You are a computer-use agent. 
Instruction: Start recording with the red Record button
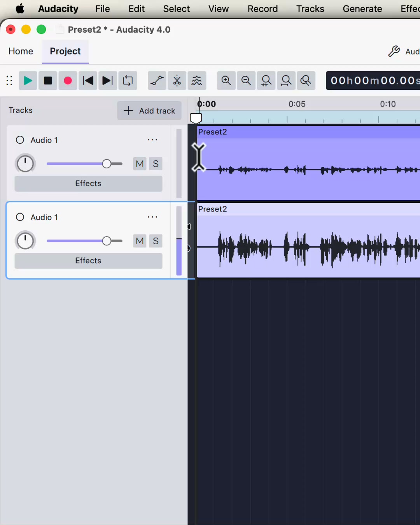pyautogui.click(x=68, y=80)
